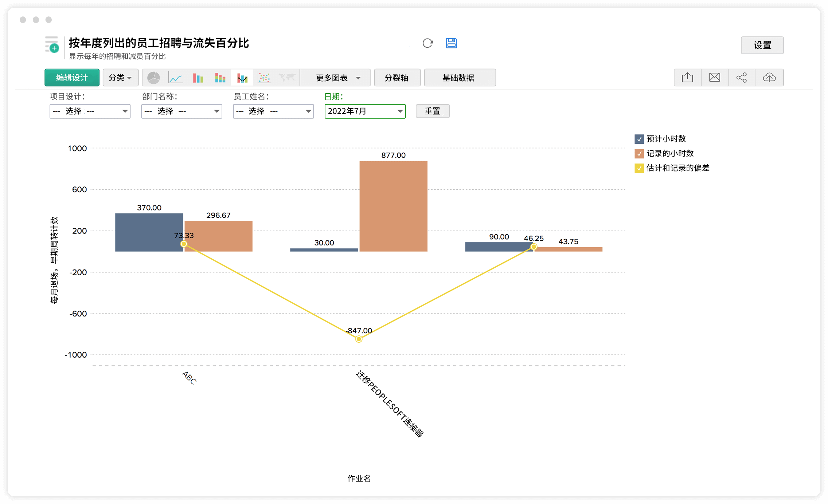Image resolution: width=828 pixels, height=504 pixels.
Task: Click the cloud upload icon
Action: 769,78
